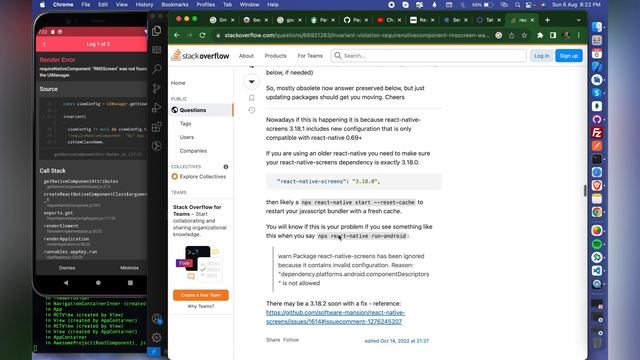Click Follow link under answer
Image resolution: width=640 pixels, height=360 pixels.
pos(291,340)
